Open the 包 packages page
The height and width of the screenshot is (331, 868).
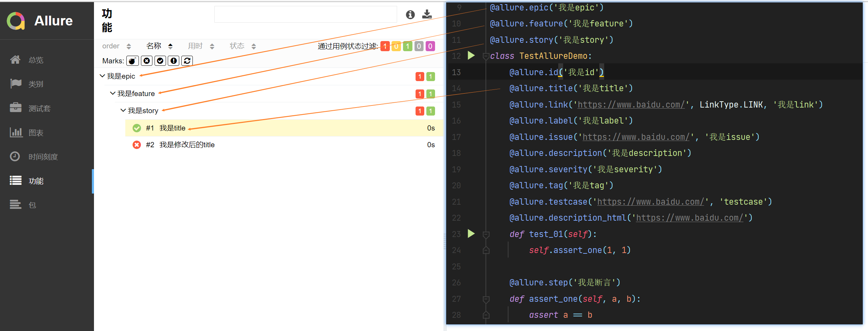click(32, 204)
